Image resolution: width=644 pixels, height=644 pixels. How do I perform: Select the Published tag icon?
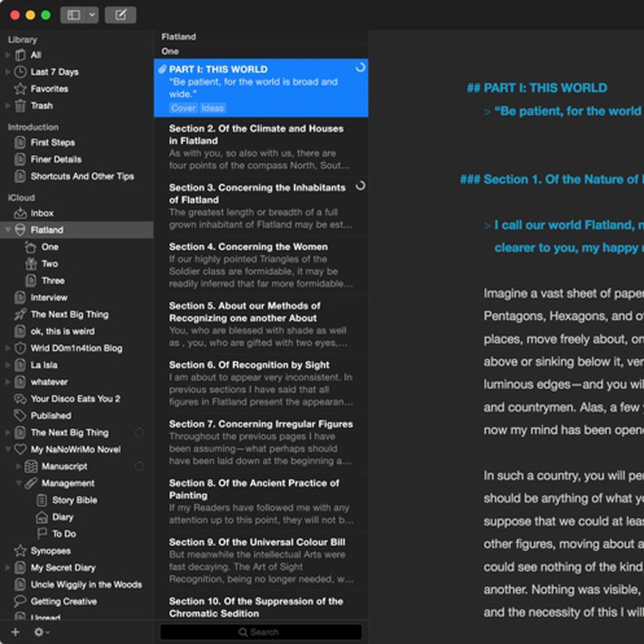point(20,415)
